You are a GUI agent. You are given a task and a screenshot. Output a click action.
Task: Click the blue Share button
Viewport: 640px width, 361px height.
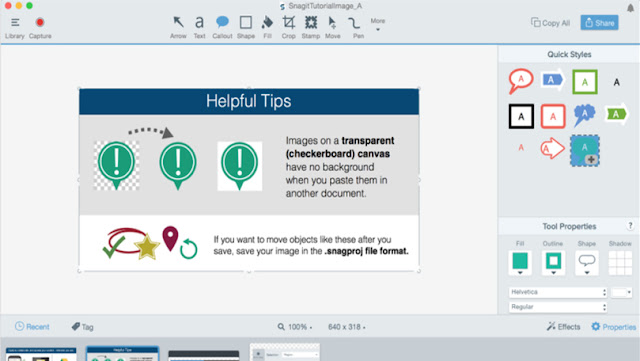[x=599, y=23]
